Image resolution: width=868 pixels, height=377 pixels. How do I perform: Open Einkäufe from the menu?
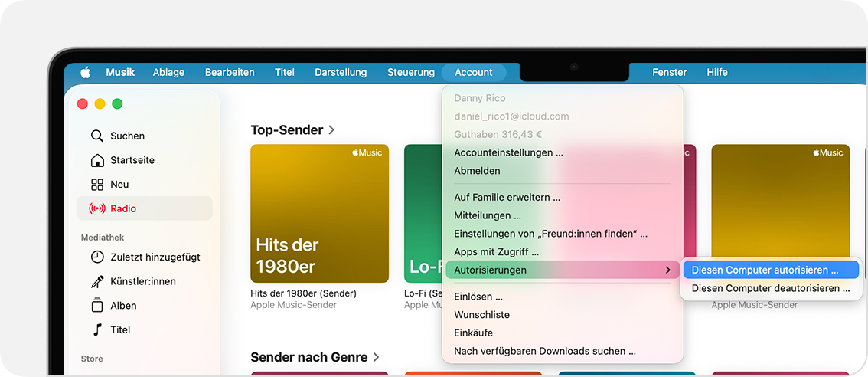(x=563, y=333)
